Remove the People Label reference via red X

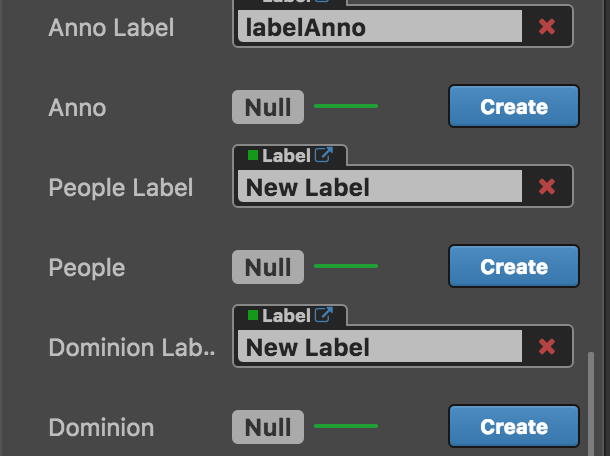[547, 187]
